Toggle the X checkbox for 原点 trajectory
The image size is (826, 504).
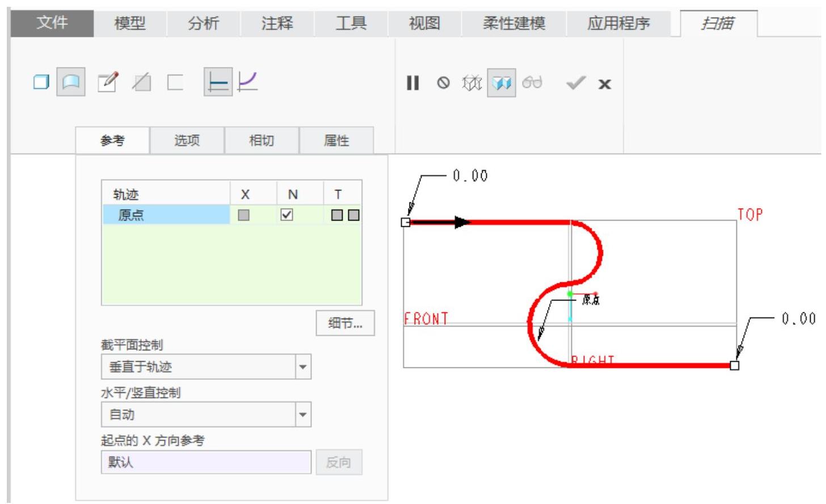click(x=244, y=215)
